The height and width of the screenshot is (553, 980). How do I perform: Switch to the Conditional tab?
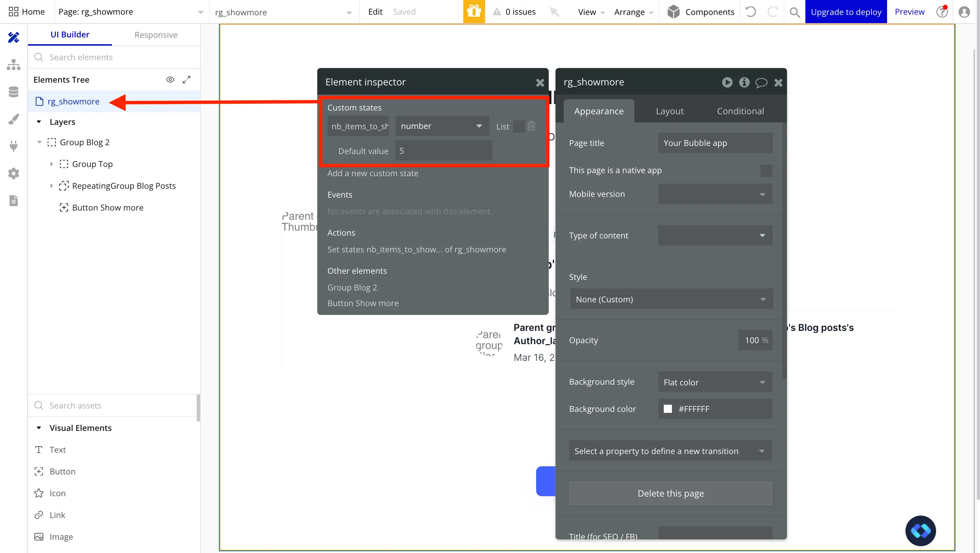(740, 111)
